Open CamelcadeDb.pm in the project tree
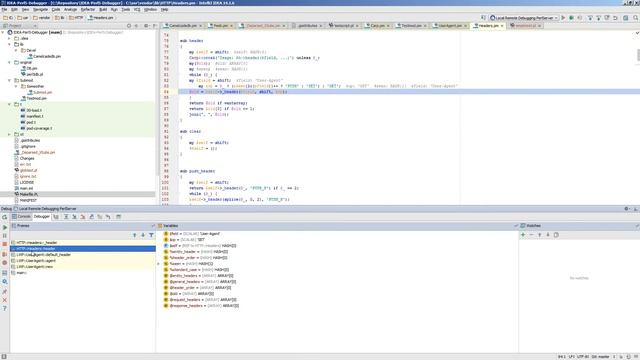Viewport: 640px width, 360px height. 47,56
